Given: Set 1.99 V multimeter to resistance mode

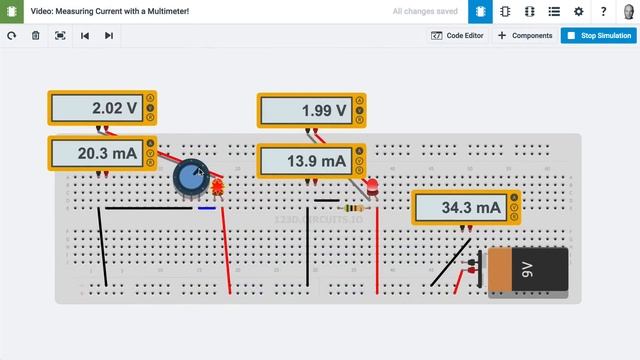Looking at the screenshot, I should (x=360, y=120).
